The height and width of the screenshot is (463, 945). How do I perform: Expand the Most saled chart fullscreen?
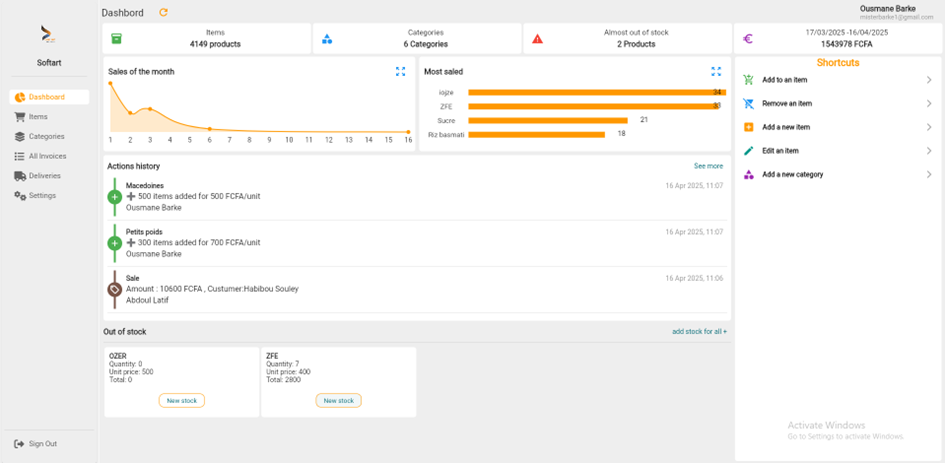tap(716, 72)
